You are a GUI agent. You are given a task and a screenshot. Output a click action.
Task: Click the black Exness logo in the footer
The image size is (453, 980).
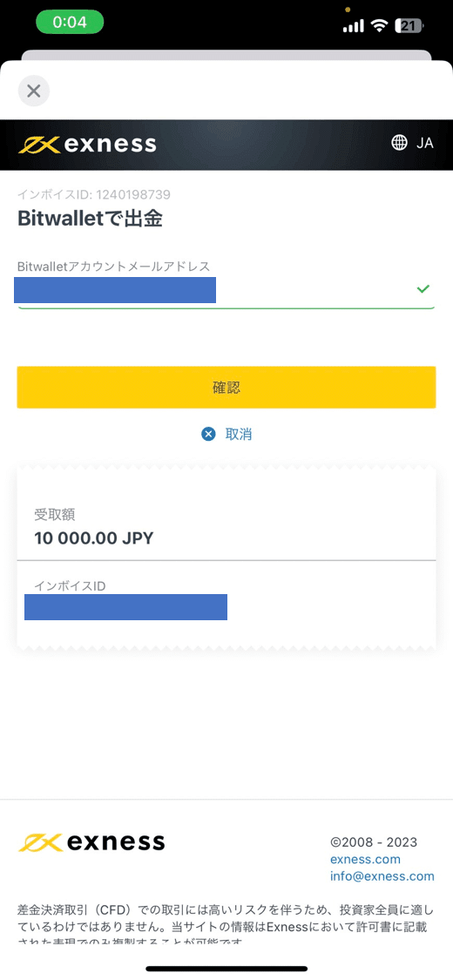click(x=91, y=841)
